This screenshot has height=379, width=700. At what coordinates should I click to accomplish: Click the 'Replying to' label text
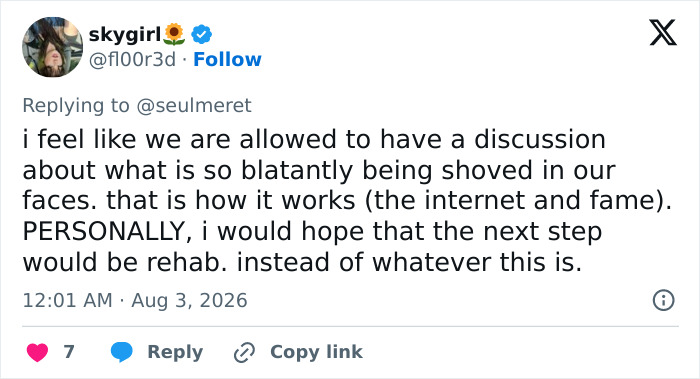coord(76,106)
